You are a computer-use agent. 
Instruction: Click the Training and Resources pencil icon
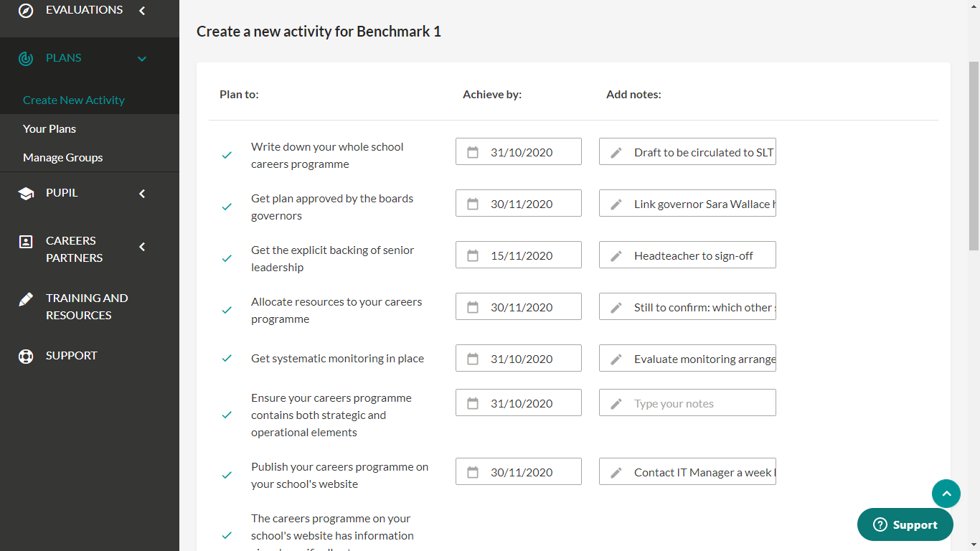(26, 299)
